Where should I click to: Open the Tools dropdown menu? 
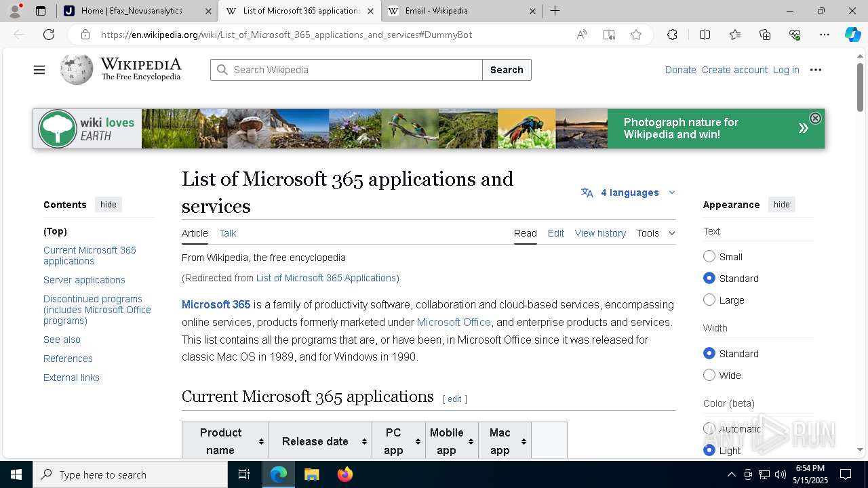point(656,233)
